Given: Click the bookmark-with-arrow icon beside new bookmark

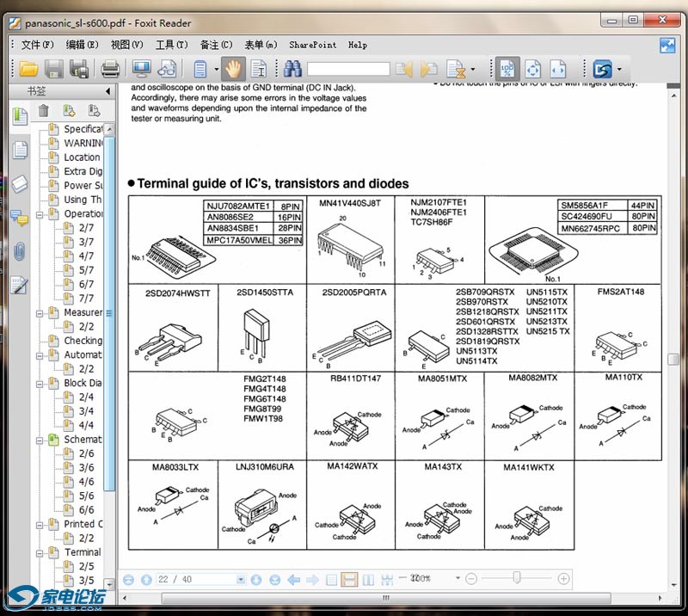Looking at the screenshot, I should [x=94, y=110].
